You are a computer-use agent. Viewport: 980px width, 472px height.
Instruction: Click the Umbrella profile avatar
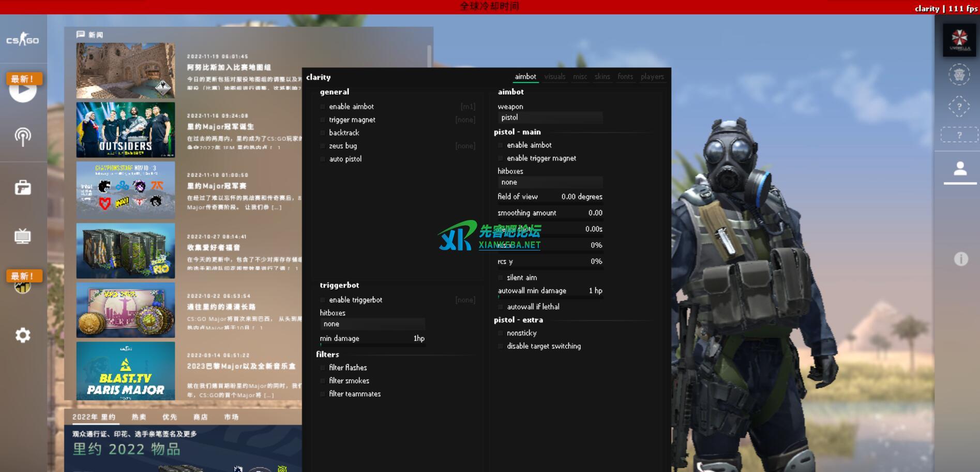tap(959, 40)
